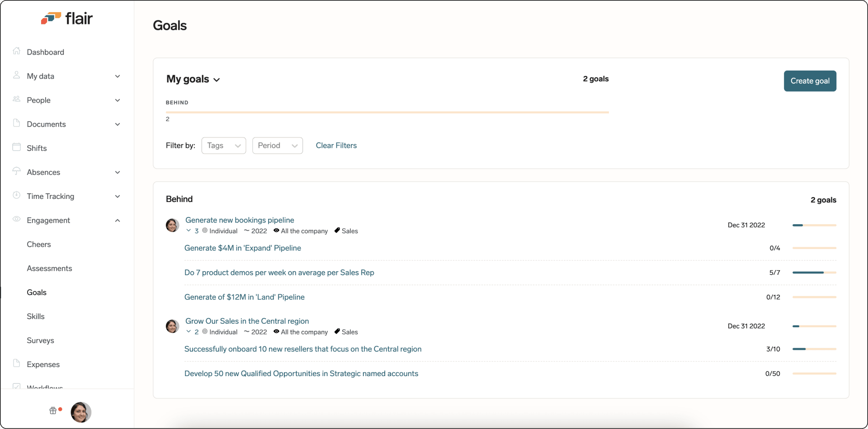
Task: Click the Documents file icon
Action: pos(17,123)
